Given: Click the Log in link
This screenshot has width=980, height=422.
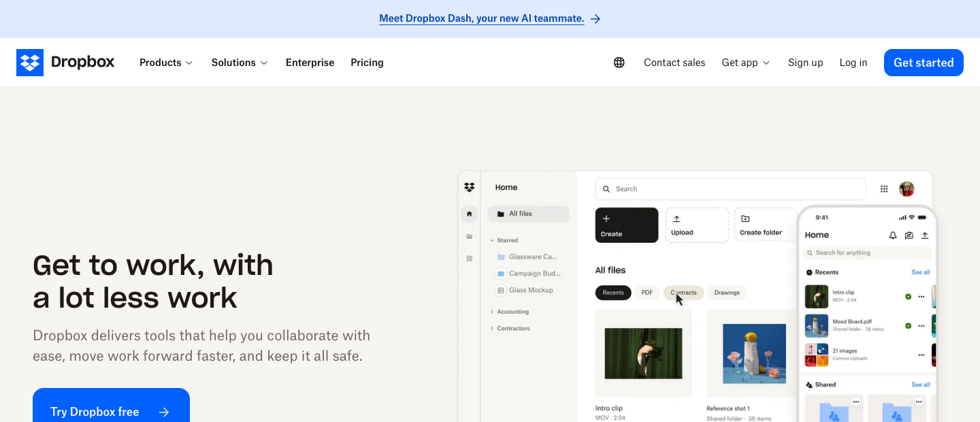Looking at the screenshot, I should tap(853, 63).
